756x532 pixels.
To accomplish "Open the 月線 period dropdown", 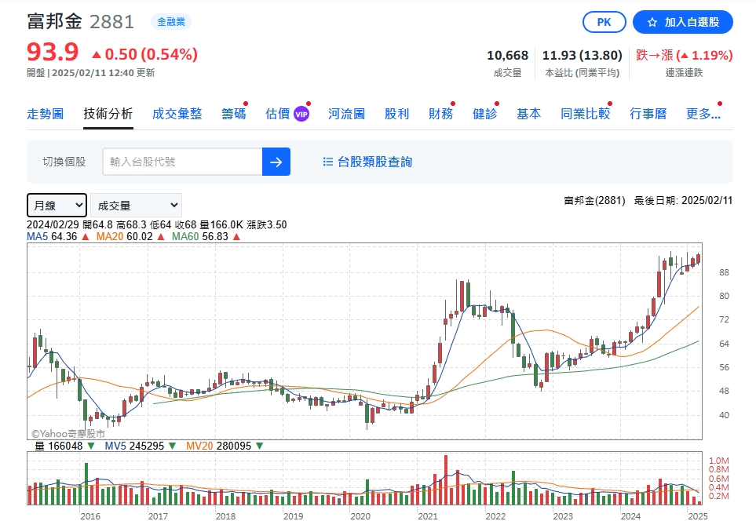I will tap(57, 206).
